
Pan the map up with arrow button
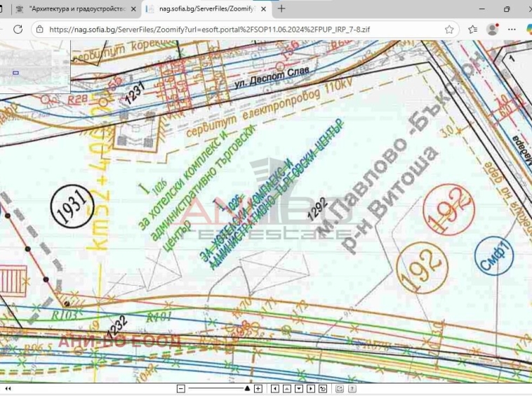coord(286,388)
